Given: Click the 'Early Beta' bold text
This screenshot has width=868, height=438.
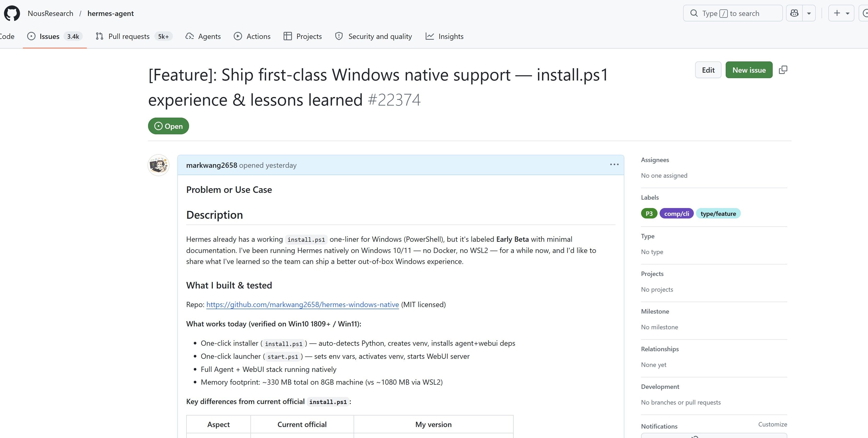Looking at the screenshot, I should point(512,239).
